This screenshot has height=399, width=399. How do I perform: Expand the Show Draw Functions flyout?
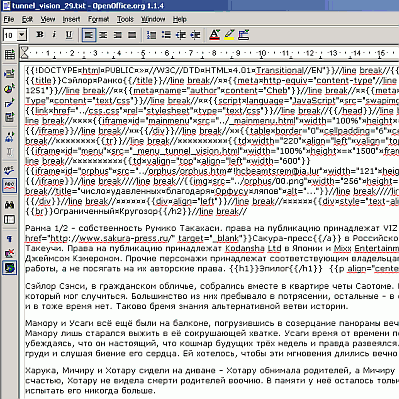(9, 103)
